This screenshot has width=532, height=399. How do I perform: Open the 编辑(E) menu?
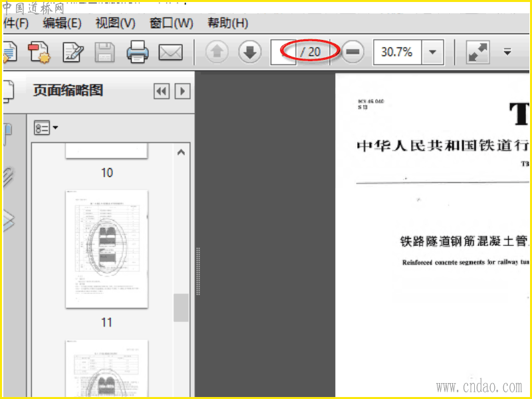pyautogui.click(x=62, y=23)
